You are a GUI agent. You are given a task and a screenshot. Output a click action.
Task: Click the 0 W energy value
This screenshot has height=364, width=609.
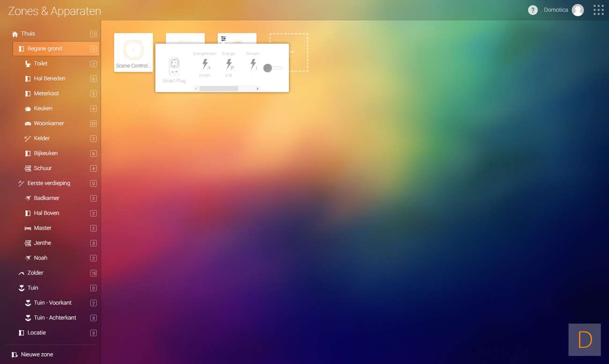point(229,75)
